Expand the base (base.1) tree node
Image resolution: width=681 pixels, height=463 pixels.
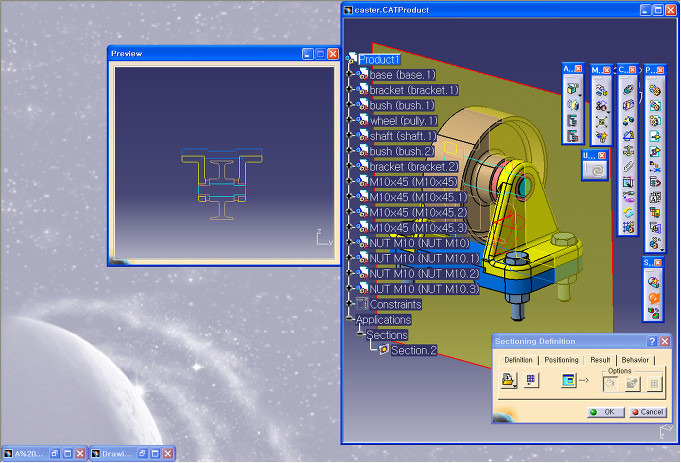coord(349,74)
